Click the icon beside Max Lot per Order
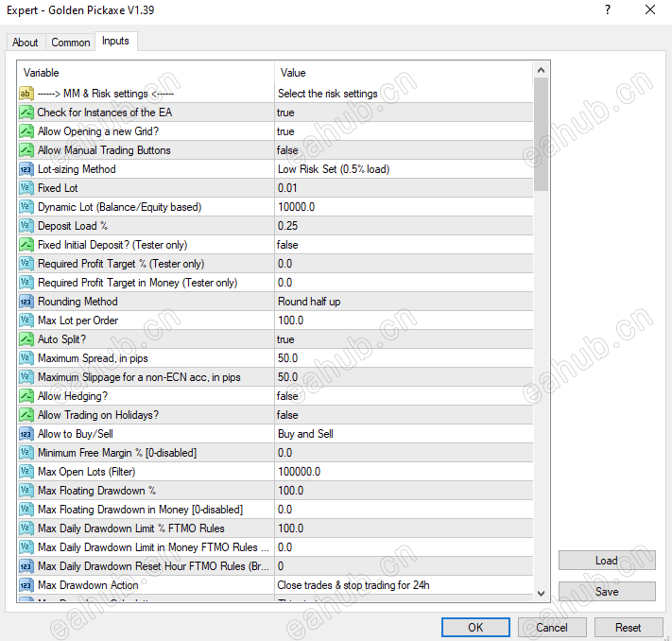This screenshot has height=641, width=672. [x=26, y=320]
